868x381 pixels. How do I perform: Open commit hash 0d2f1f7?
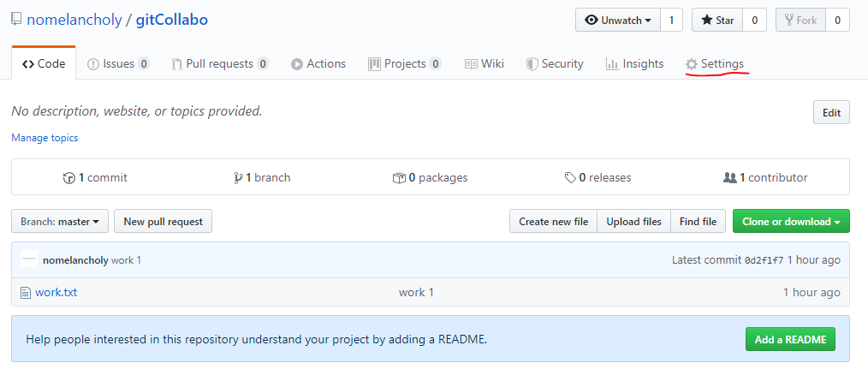point(764,260)
